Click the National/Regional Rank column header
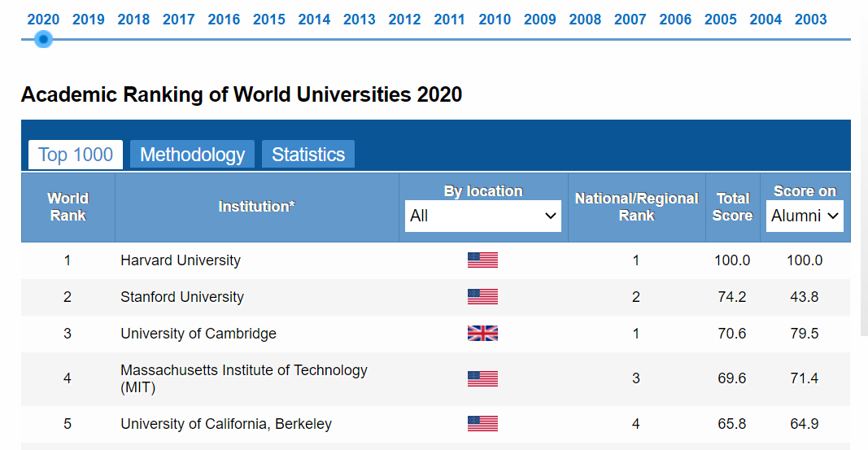Screen dimensions: 868x450 pos(637,207)
